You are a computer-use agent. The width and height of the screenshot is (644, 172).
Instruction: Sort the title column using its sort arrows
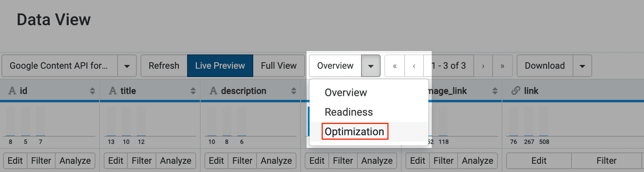coord(193,91)
